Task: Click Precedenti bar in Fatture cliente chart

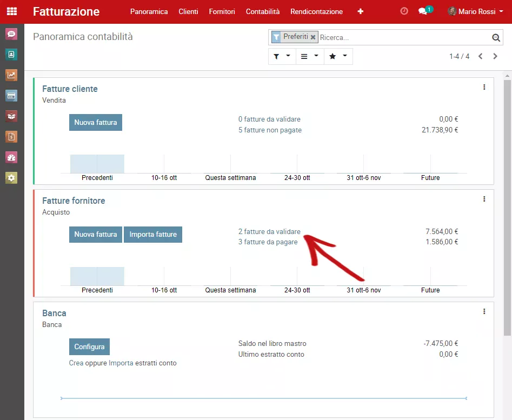Action: click(x=97, y=164)
